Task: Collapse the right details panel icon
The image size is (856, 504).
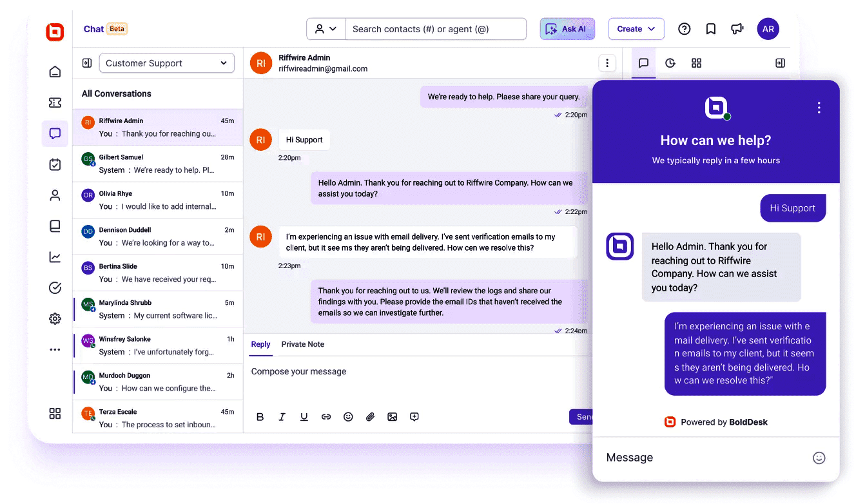Action: pyautogui.click(x=780, y=63)
